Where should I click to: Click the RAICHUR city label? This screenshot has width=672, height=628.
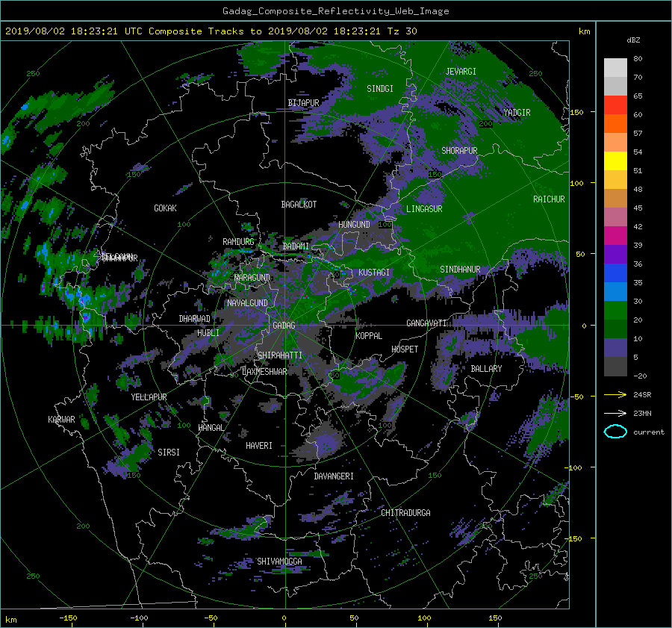549,199
